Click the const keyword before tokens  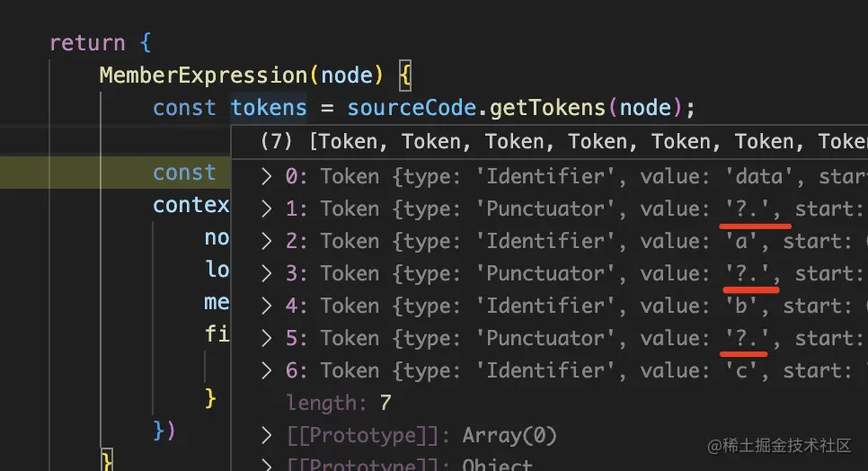184,108
